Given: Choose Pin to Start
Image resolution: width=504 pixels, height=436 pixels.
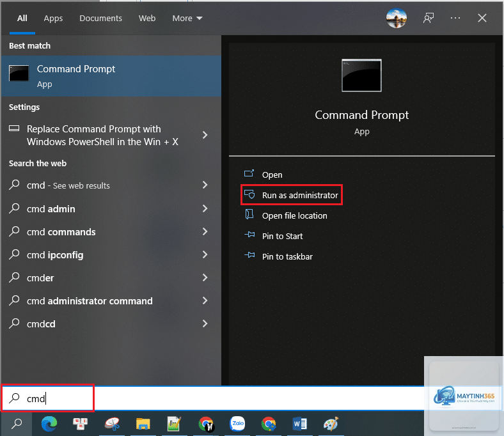Looking at the screenshot, I should click(282, 237).
